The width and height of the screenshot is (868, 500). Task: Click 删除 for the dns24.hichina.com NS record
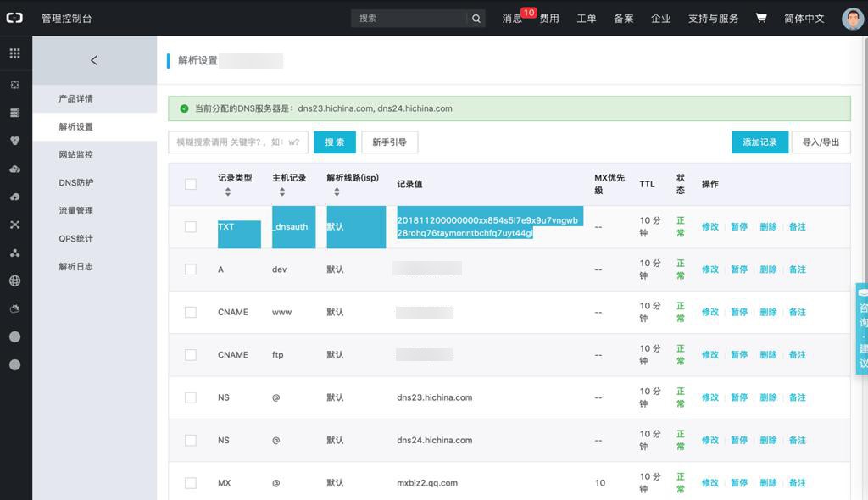point(768,440)
